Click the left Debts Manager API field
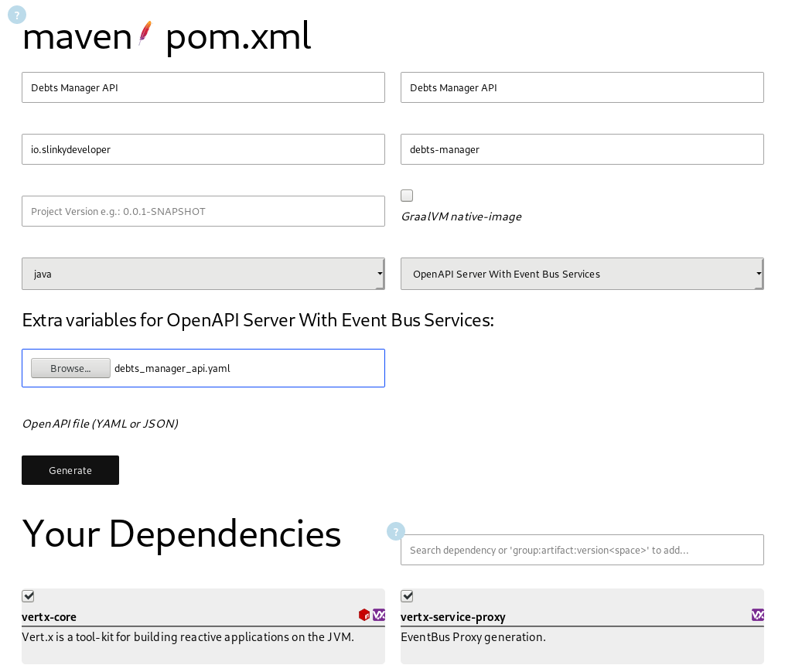 point(203,87)
